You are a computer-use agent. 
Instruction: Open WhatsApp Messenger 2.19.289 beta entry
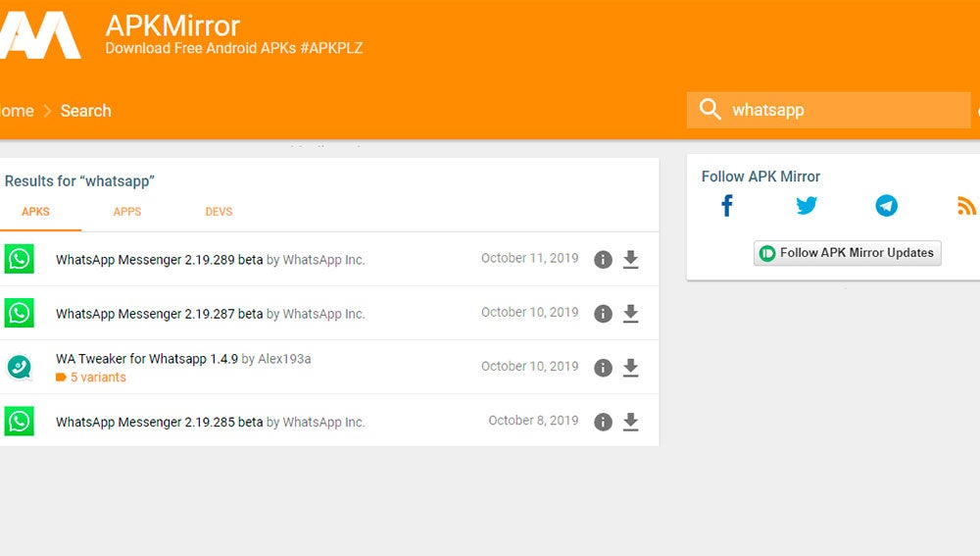pyautogui.click(x=160, y=260)
